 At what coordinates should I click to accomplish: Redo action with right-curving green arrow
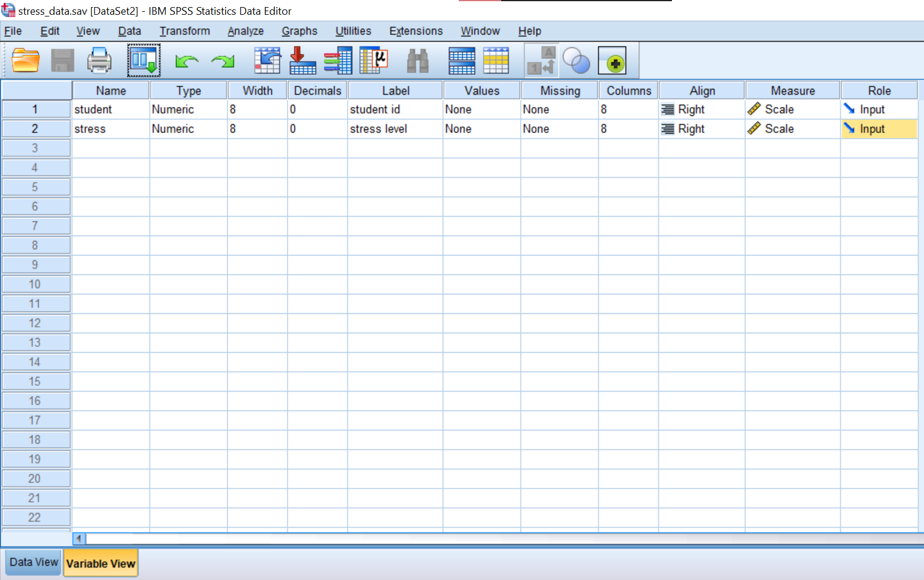(223, 61)
